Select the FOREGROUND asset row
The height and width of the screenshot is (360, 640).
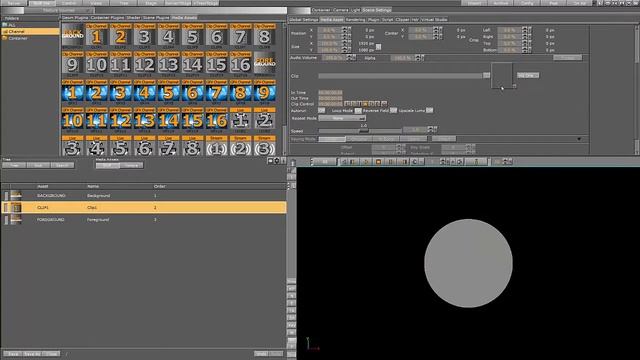(144, 220)
